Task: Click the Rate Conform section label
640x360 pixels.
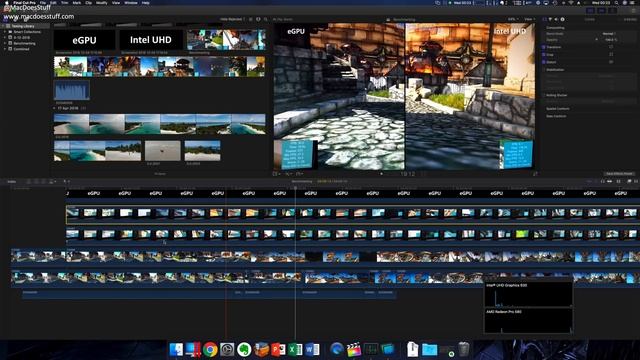Action: 556,116
